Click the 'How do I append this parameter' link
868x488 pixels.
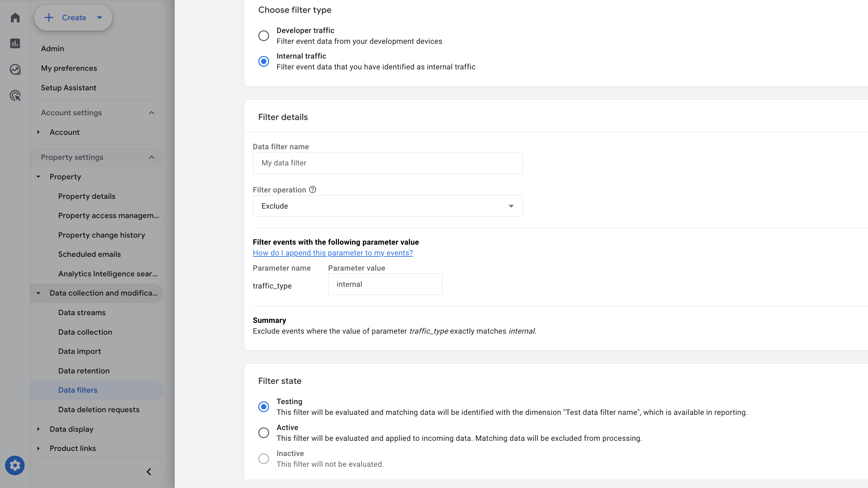tap(332, 253)
